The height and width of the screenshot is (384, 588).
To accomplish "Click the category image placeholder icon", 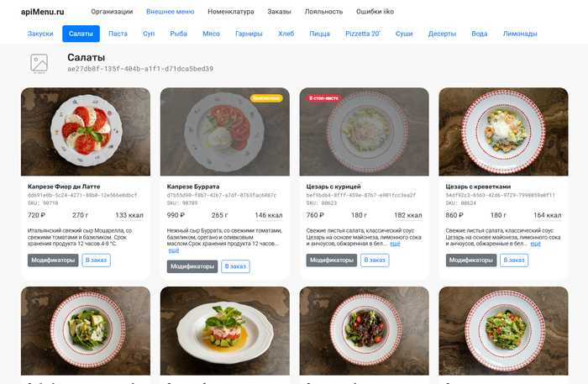I will 39,63.
